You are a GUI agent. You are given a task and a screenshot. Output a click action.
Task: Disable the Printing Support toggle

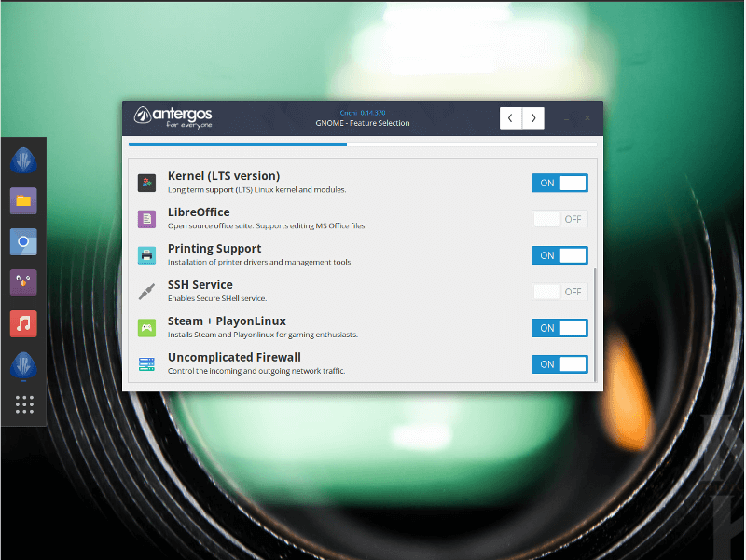[x=559, y=254]
